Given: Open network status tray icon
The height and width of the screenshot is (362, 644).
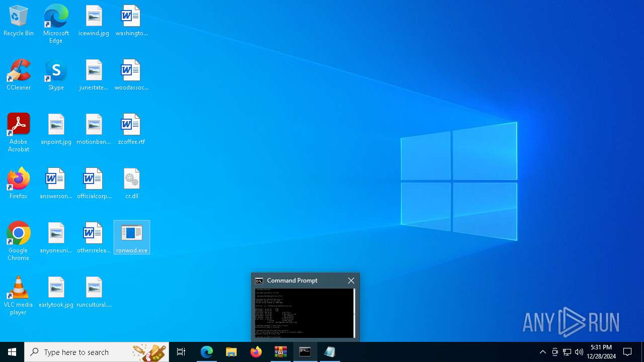Looking at the screenshot, I should click(x=567, y=352).
